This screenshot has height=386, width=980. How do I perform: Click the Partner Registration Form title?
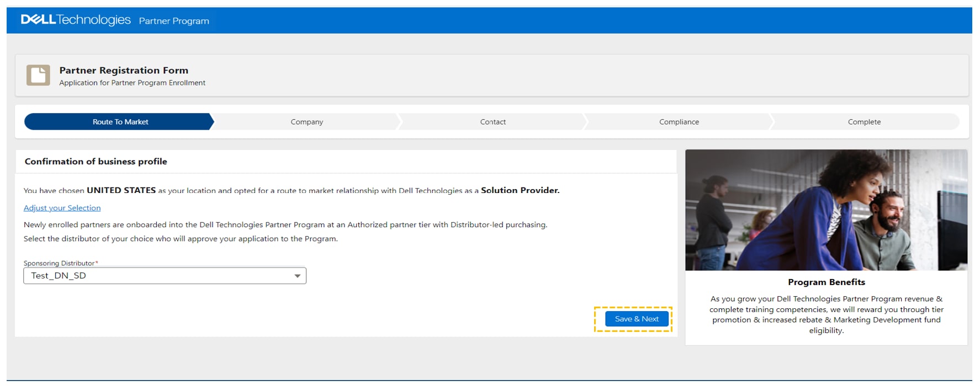[x=124, y=70]
